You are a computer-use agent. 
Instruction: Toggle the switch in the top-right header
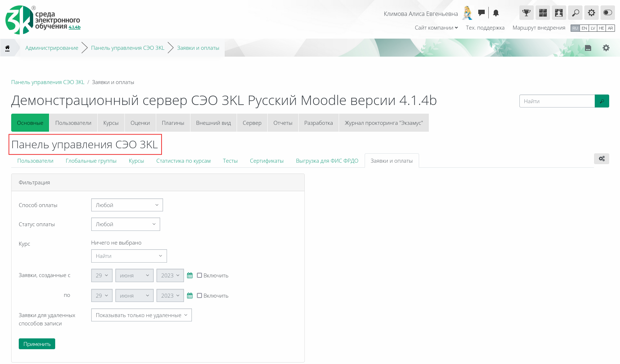point(608,13)
